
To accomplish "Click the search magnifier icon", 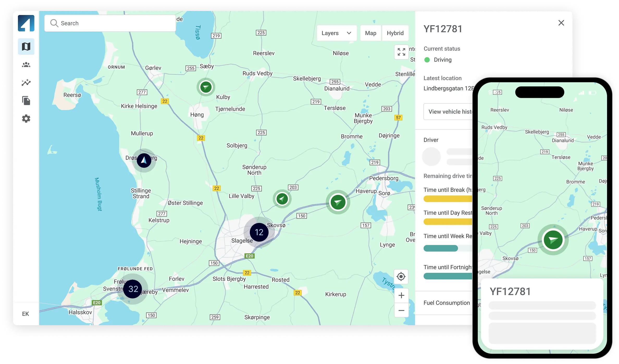I will [54, 23].
